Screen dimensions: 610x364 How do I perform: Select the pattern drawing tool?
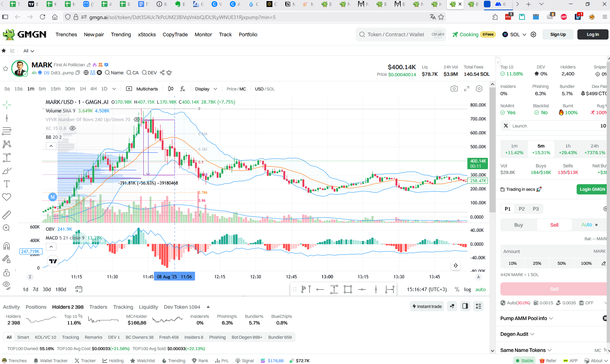pyautogui.click(x=7, y=144)
